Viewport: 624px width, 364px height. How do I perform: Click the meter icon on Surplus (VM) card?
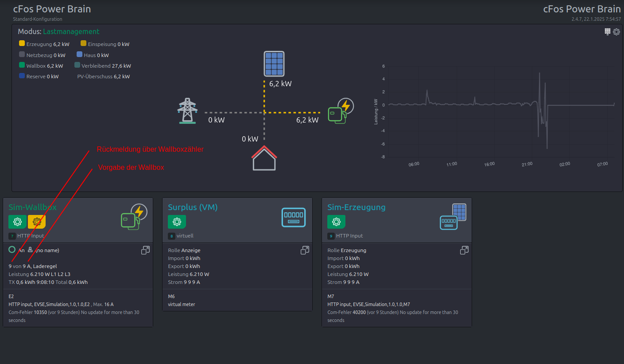pos(294,217)
